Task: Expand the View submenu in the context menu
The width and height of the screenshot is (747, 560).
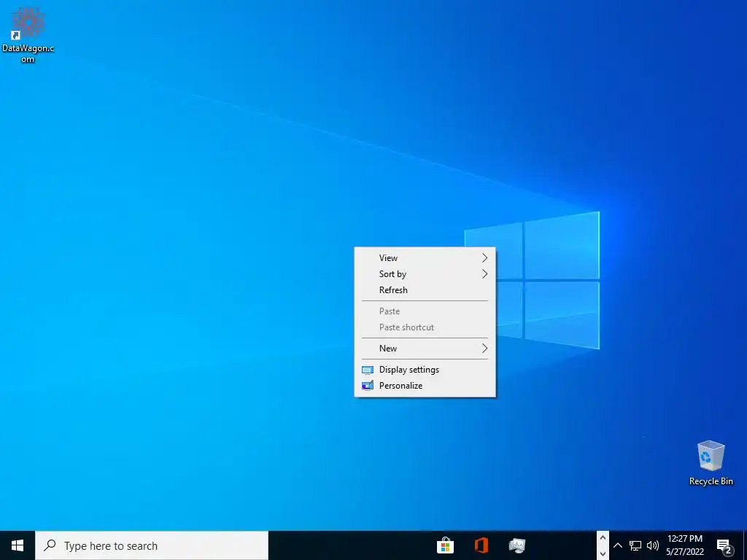Action: [x=425, y=258]
